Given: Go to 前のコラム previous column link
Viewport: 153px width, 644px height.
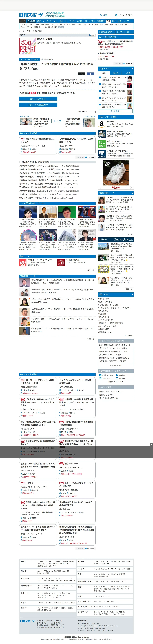Looking at the screenshot, I should pos(25,116).
